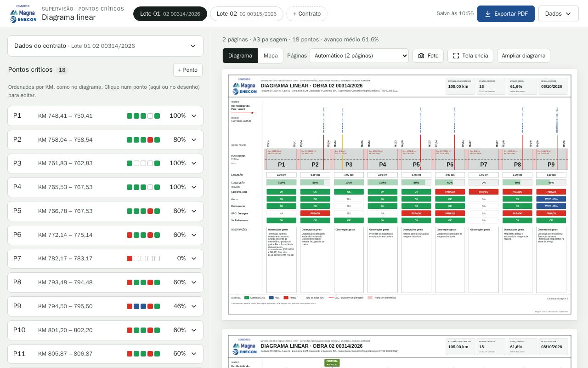
Task: Click the download icon in Exportar PDF
Action: [488, 14]
